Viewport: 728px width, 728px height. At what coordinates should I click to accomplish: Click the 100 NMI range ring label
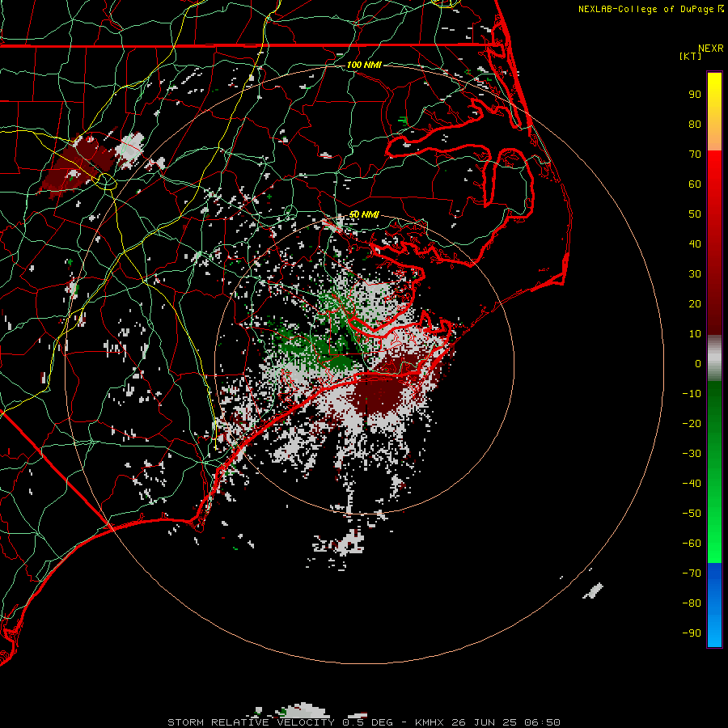pyautogui.click(x=364, y=65)
